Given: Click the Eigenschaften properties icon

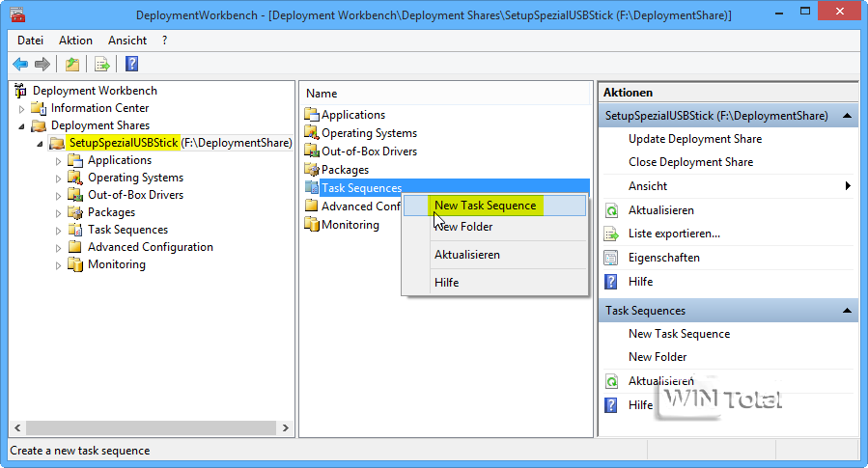Looking at the screenshot, I should coord(611,258).
